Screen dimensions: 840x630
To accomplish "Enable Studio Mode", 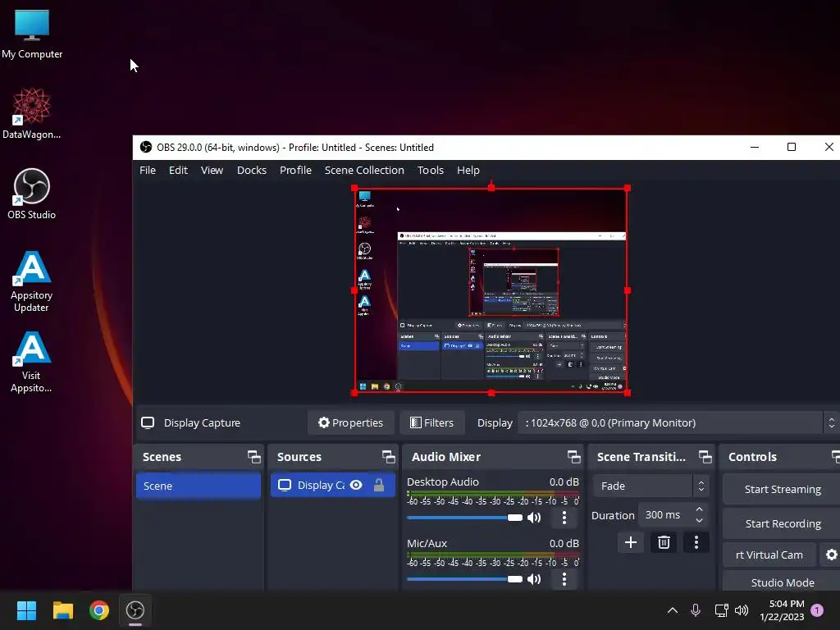I will pyautogui.click(x=782, y=582).
